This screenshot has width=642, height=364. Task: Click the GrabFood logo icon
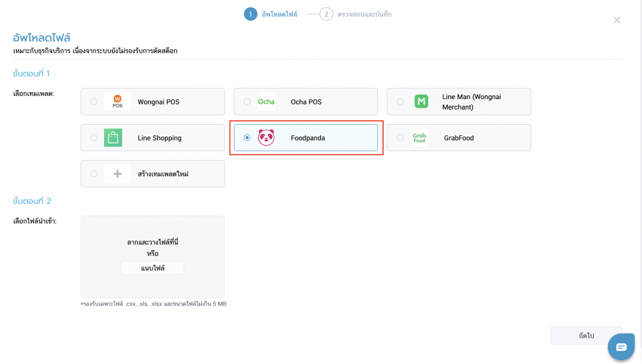[419, 137]
